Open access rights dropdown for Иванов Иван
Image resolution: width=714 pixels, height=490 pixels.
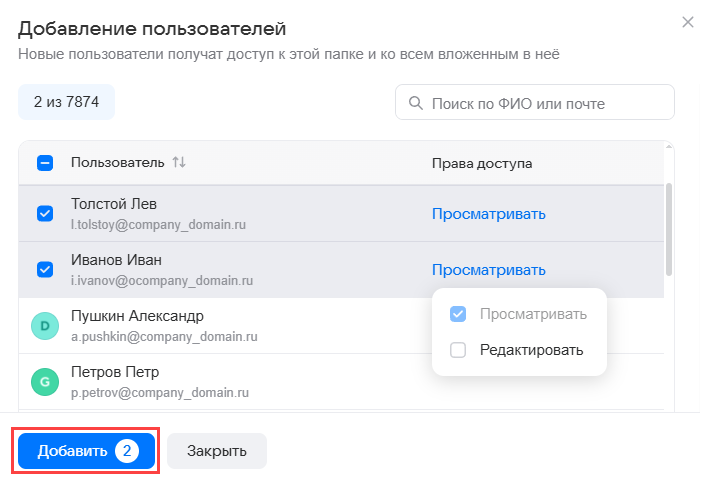pyautogui.click(x=489, y=269)
